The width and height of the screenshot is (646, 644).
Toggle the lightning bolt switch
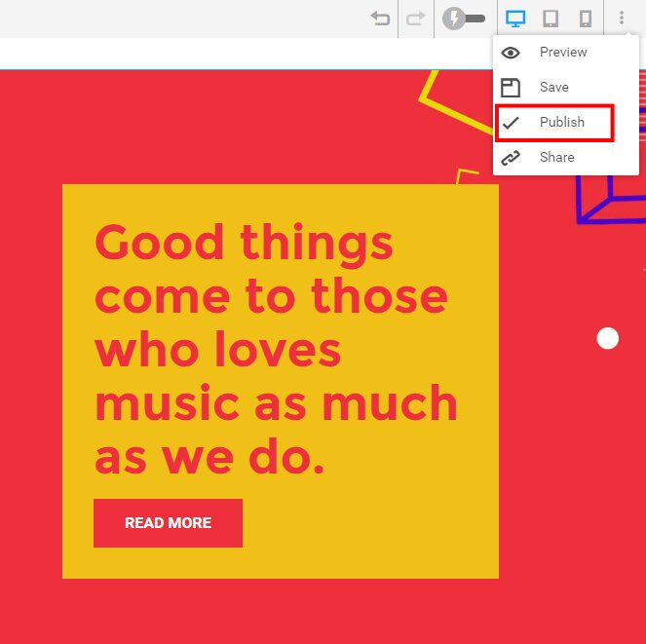464,19
